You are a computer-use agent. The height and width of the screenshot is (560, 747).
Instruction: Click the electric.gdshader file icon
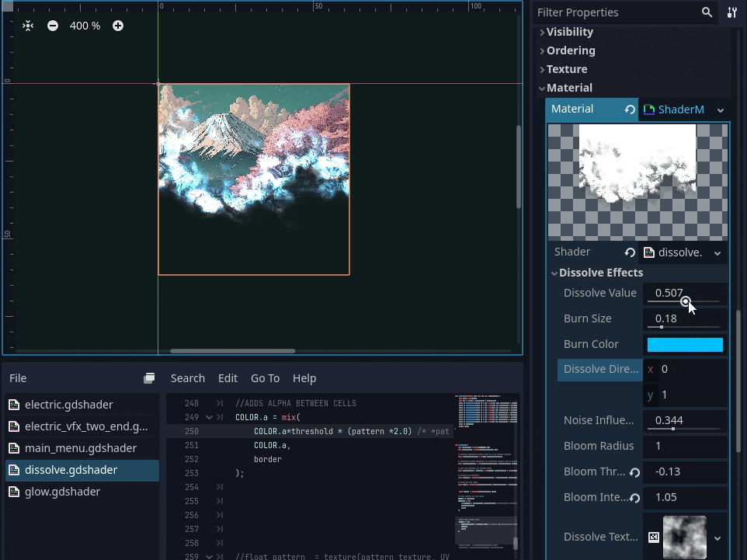(x=14, y=405)
